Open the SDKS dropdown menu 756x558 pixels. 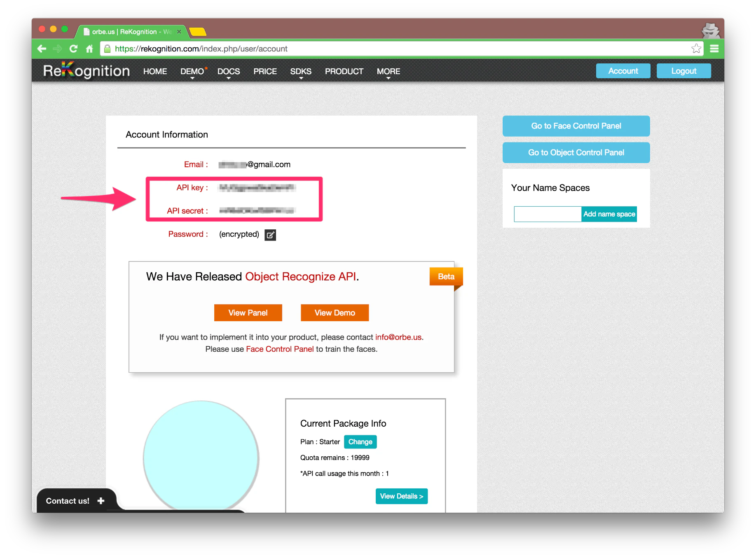coord(301,72)
